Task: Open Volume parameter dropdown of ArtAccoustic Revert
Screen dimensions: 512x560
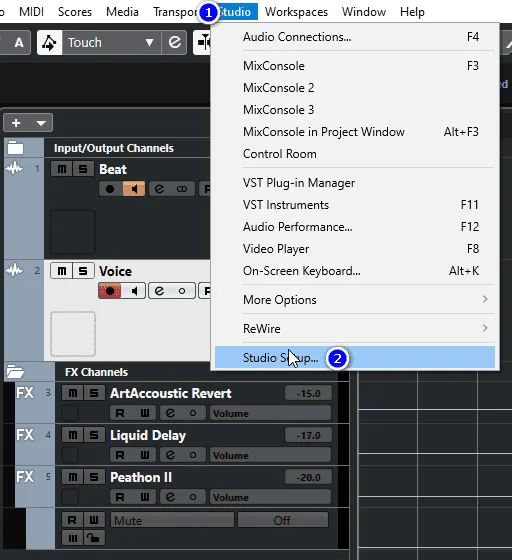Action: click(270, 413)
